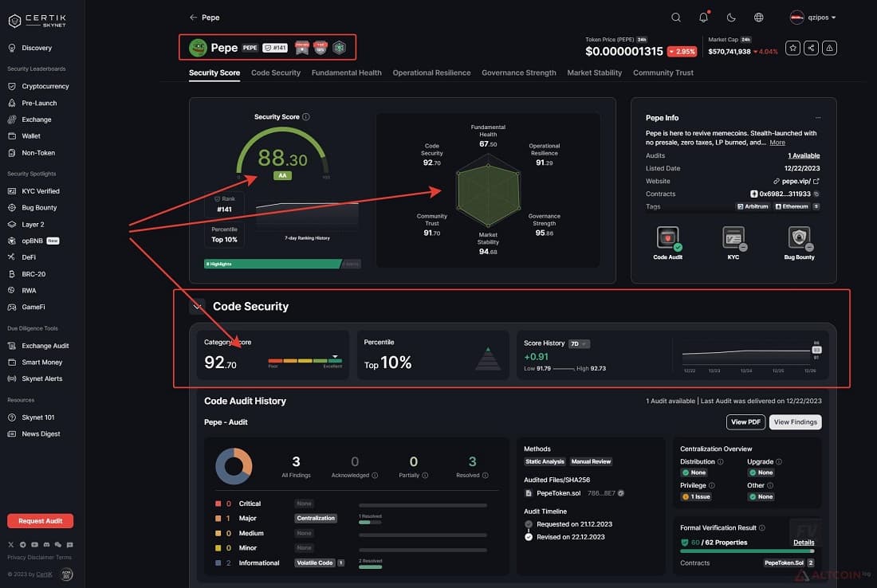Change the Score History 7D range dropdown

click(579, 343)
